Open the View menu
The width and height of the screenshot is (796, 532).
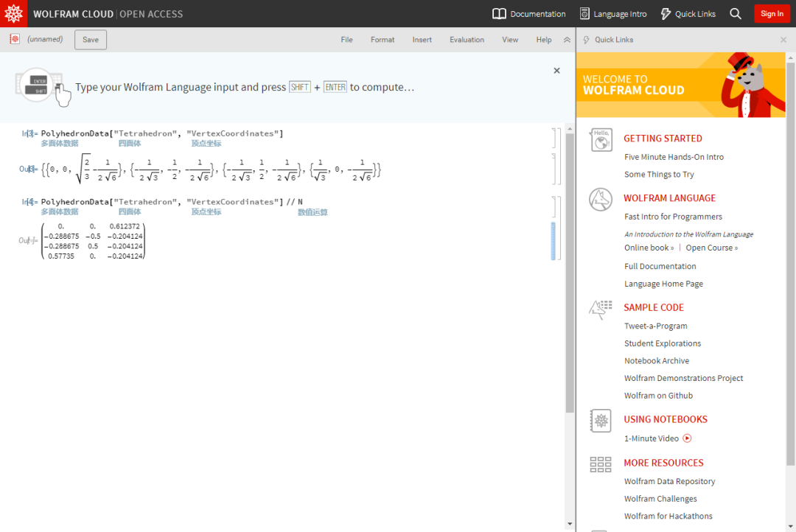click(510, 40)
